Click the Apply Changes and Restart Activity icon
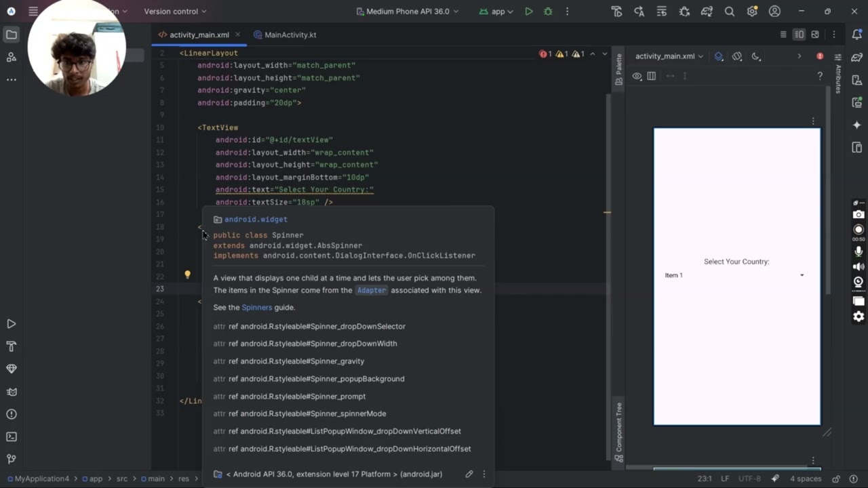Screen dimensions: 868x488 click(639, 12)
